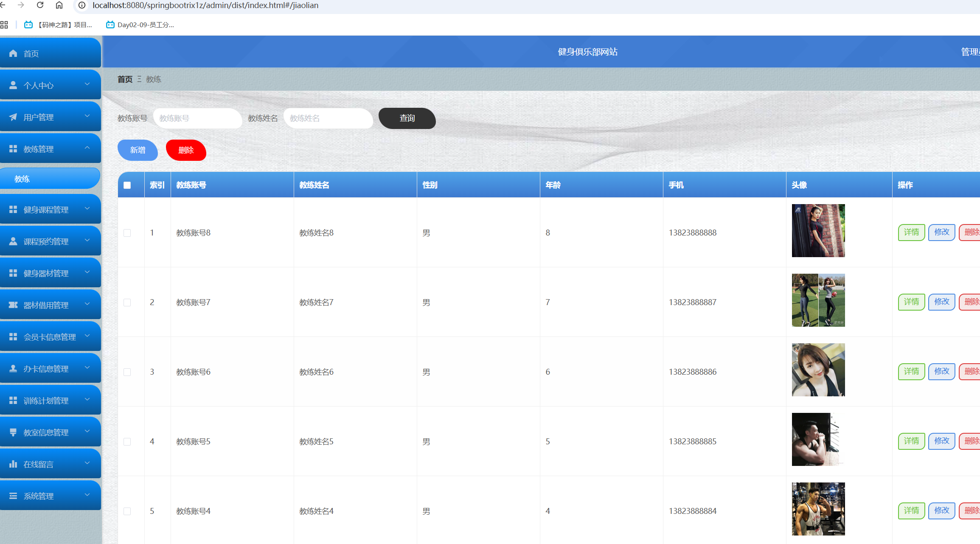Click 删除 for 教练账号6 row
The width and height of the screenshot is (980, 544).
(x=970, y=372)
